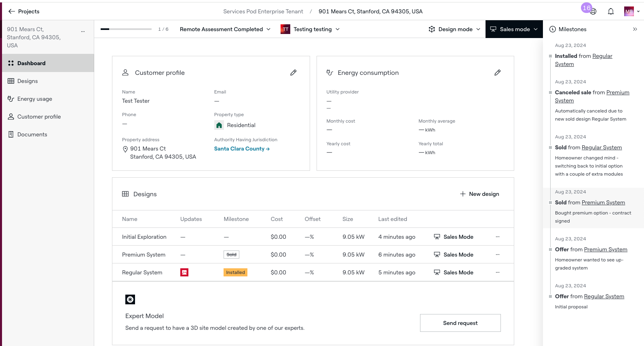Select Documents in the sidebar

pyautogui.click(x=32, y=134)
